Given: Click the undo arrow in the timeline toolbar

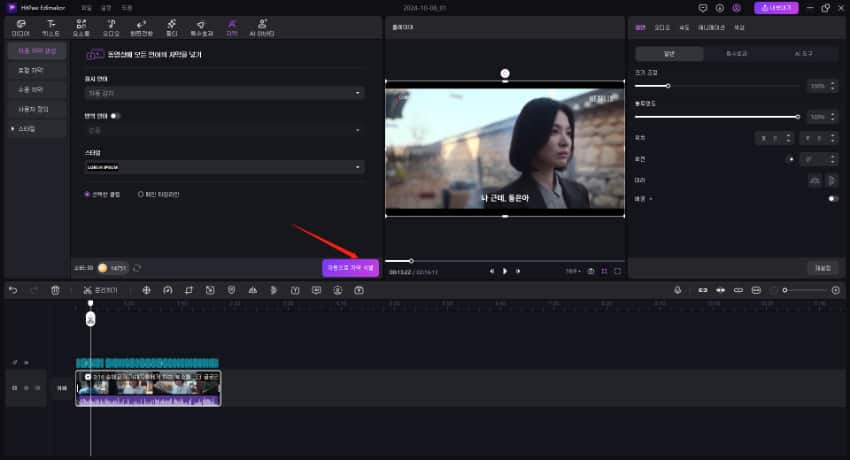Looking at the screenshot, I should (13, 290).
